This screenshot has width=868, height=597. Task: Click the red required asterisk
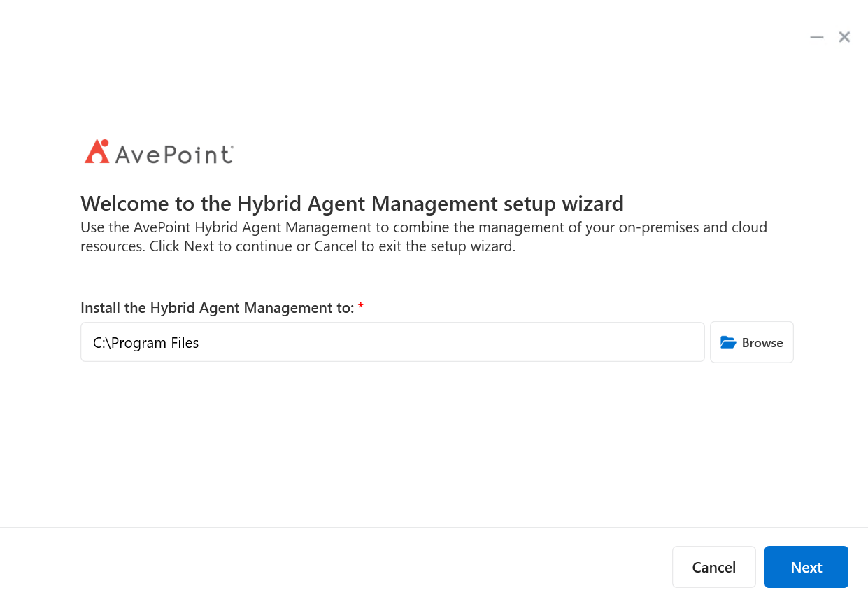(361, 308)
